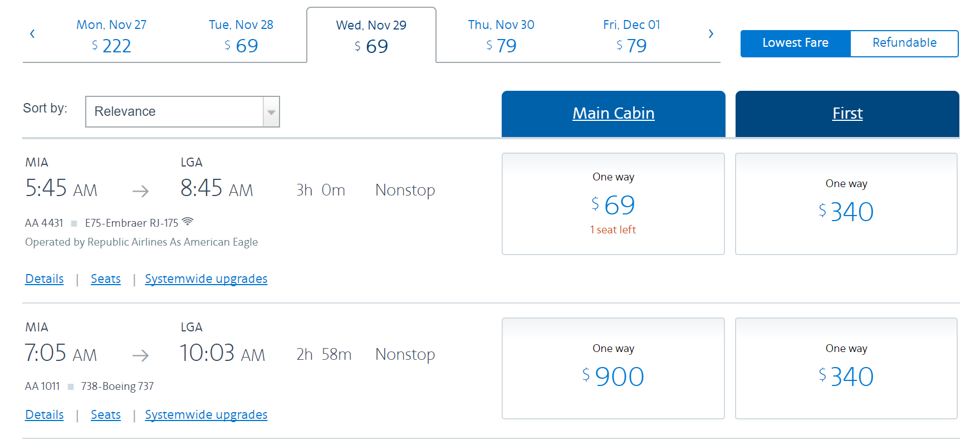Choose $340 First fare for 5:45 AM flight
The width and height of the screenshot is (980, 440).
pyautogui.click(x=846, y=204)
